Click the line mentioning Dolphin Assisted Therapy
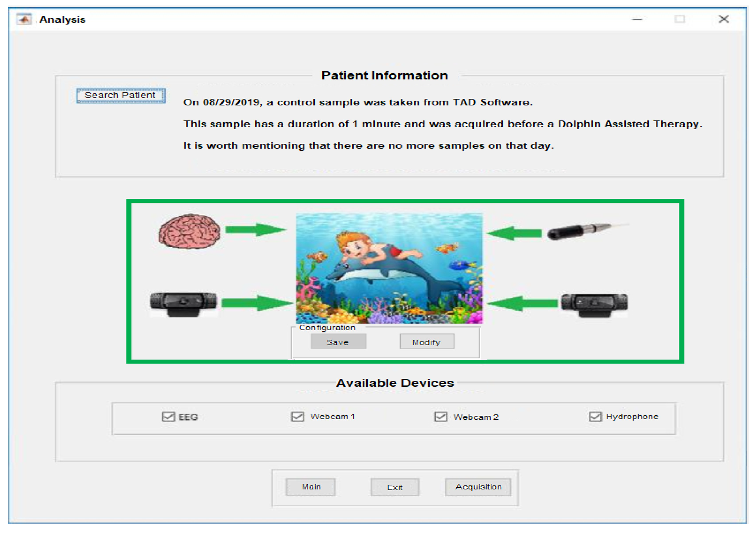This screenshot has height=533, width=756. (x=443, y=124)
